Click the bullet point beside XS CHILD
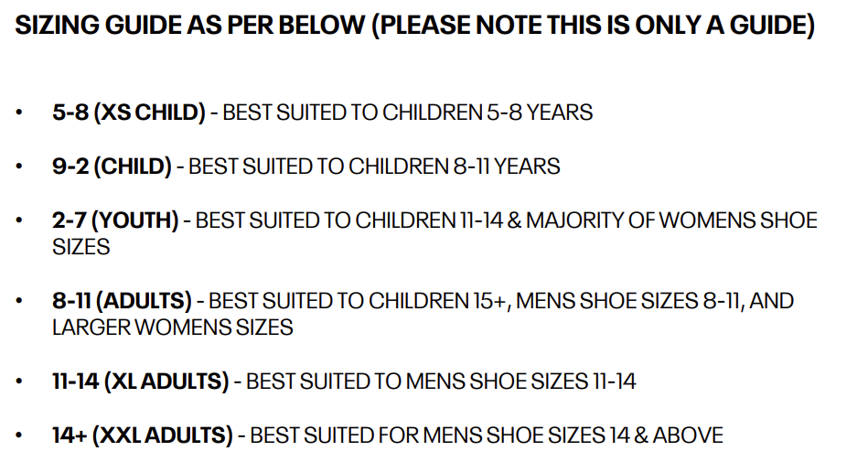The height and width of the screenshot is (462, 868). [x=20, y=113]
